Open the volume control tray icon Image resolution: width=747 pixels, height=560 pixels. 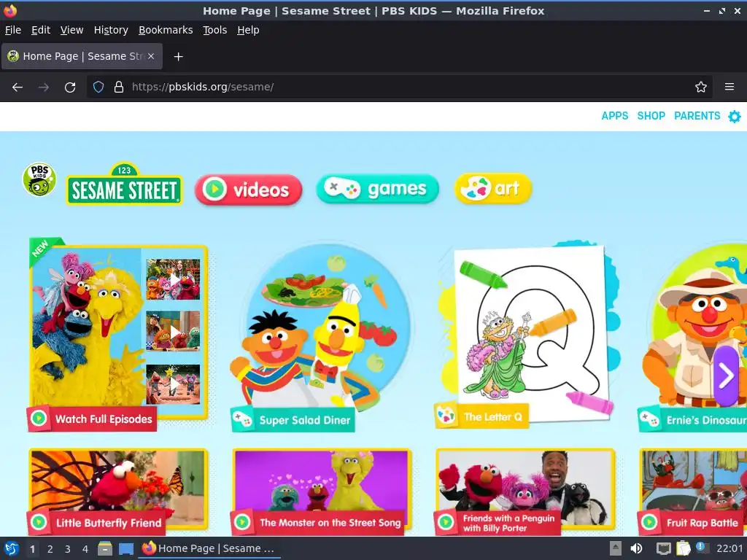pos(636,548)
